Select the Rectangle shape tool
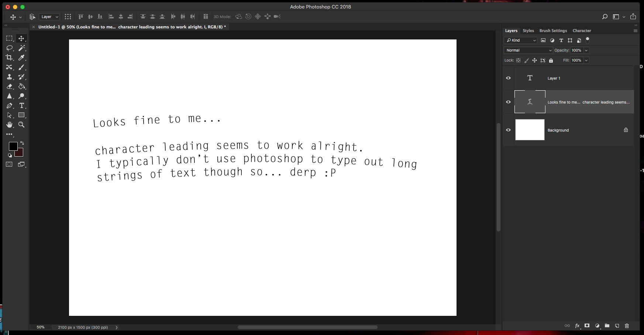644x335 pixels. tap(22, 115)
